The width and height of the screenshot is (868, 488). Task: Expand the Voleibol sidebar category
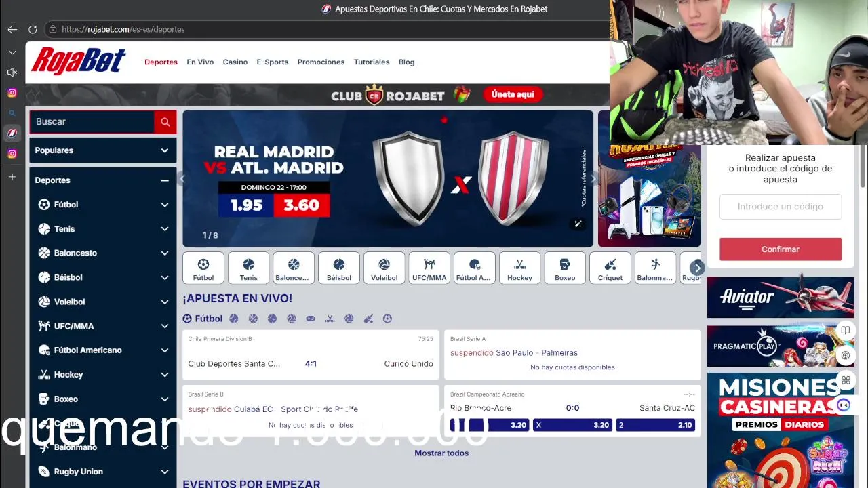(x=164, y=302)
